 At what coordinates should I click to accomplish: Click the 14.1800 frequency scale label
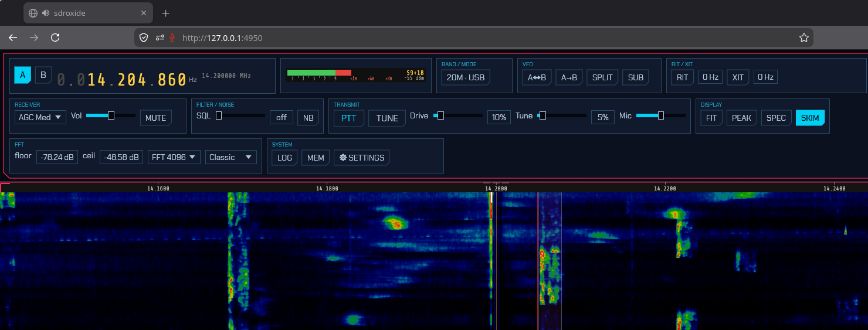click(327, 189)
